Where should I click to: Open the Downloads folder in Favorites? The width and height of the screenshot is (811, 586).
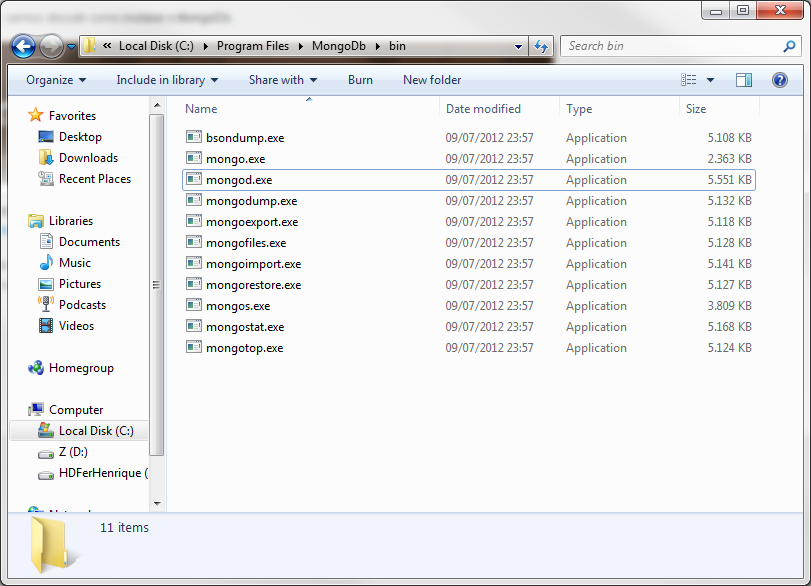88,158
